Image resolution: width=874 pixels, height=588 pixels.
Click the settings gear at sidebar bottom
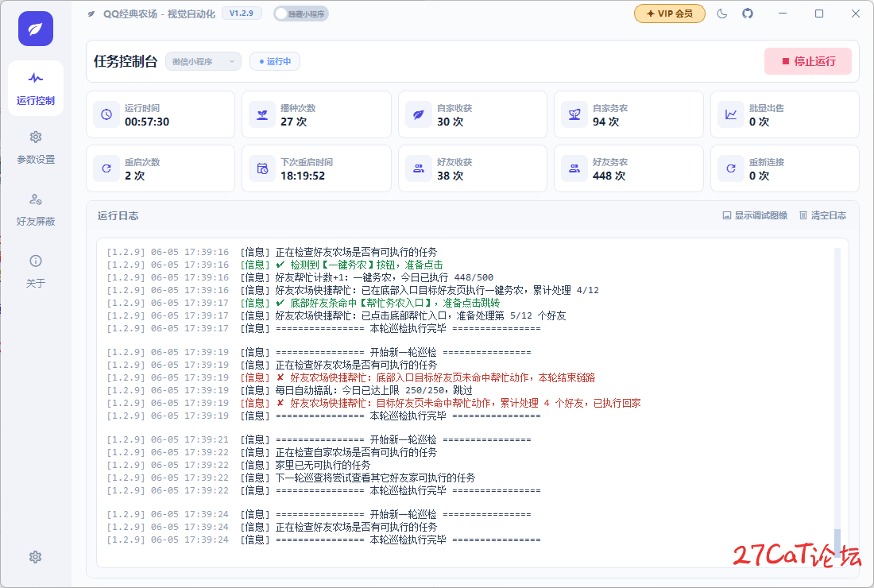click(x=35, y=557)
